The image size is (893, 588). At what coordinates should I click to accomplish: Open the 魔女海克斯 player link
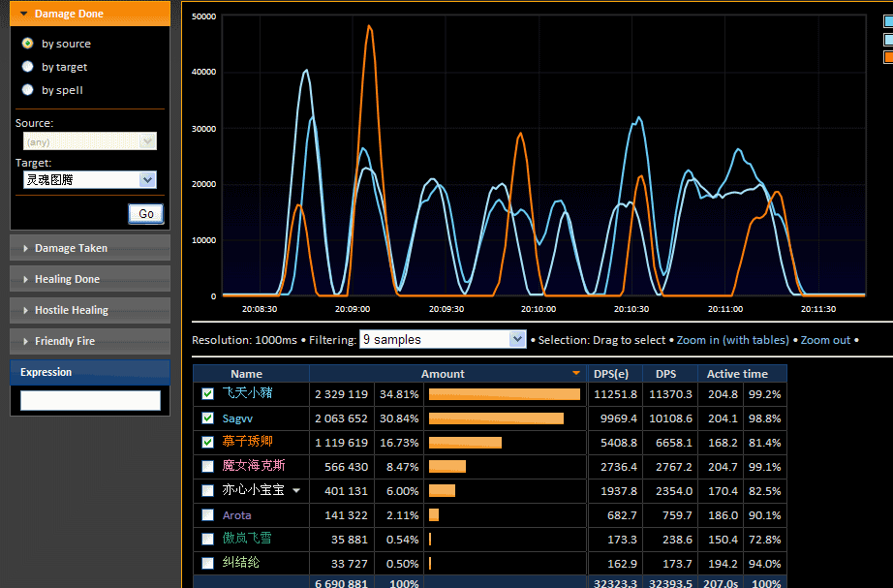click(x=254, y=466)
